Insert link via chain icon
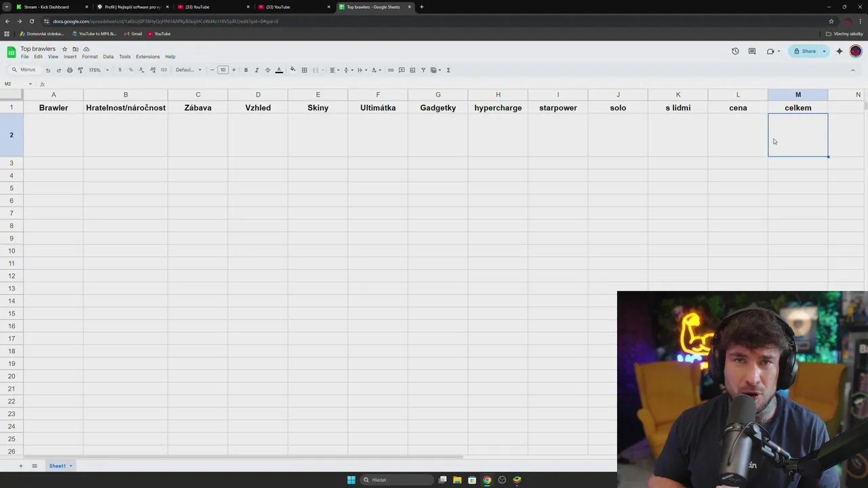The image size is (868, 488). click(391, 70)
